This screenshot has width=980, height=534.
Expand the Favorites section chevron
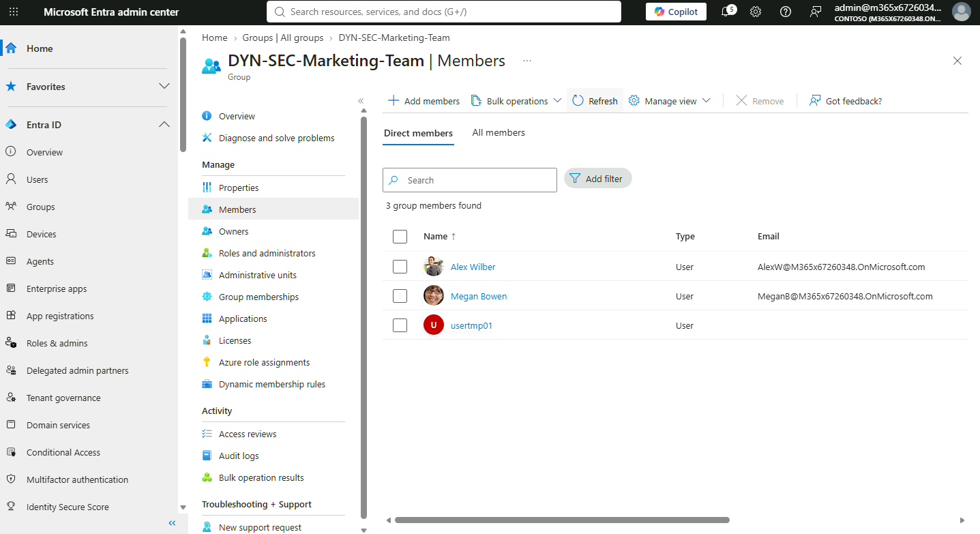(x=164, y=87)
